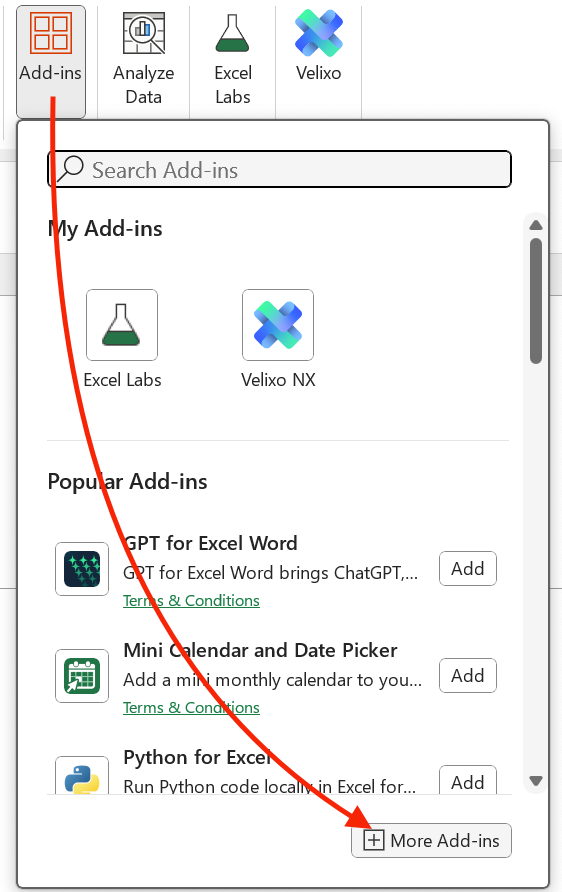Open Analyze Data from the ribbon
562x892 pixels.
point(143,60)
